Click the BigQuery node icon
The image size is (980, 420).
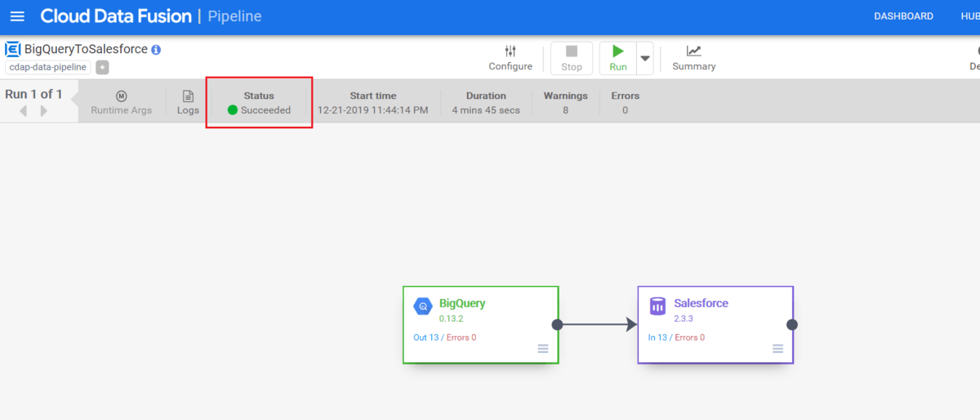(423, 306)
